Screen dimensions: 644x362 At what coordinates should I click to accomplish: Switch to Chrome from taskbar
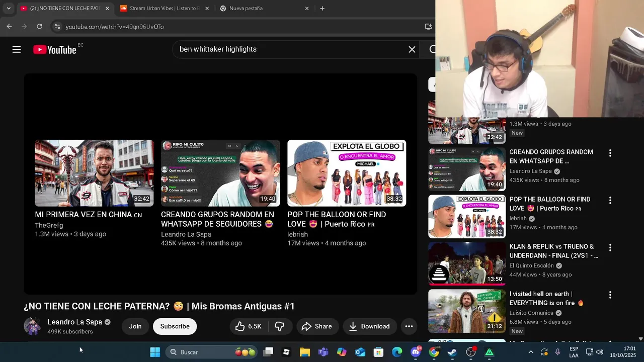point(434,352)
